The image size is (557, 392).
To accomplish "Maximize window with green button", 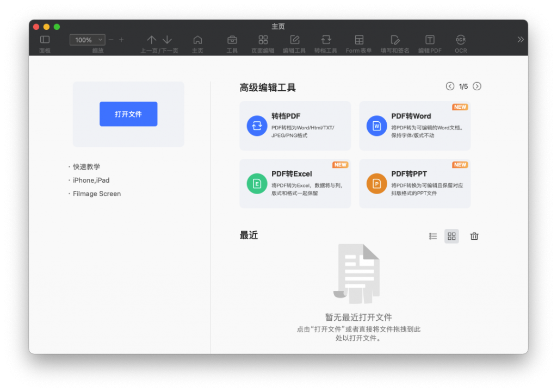I will (57, 27).
